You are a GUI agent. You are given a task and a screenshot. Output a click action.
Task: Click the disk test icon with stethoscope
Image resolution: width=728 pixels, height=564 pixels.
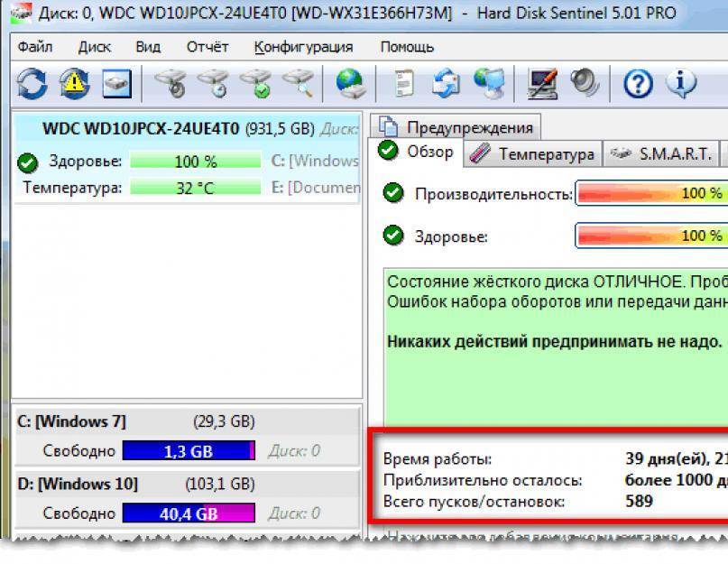[170, 84]
